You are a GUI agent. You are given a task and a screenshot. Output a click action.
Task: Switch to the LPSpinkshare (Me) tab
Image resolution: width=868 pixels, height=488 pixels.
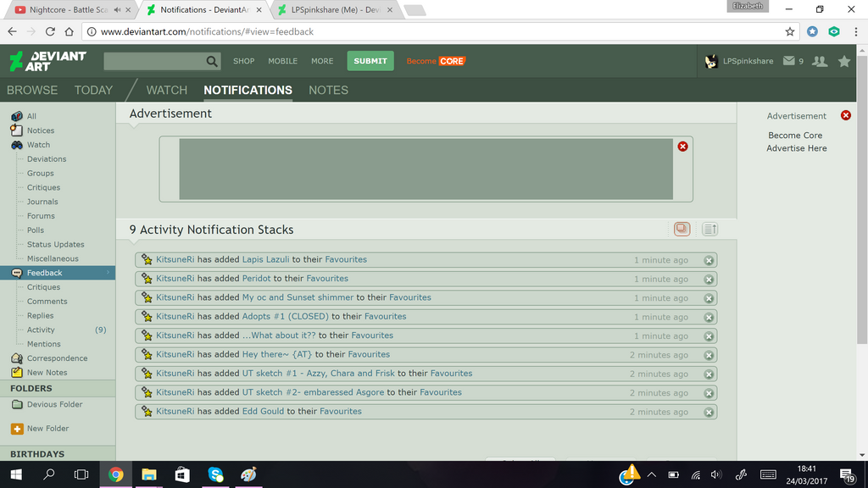click(x=336, y=10)
